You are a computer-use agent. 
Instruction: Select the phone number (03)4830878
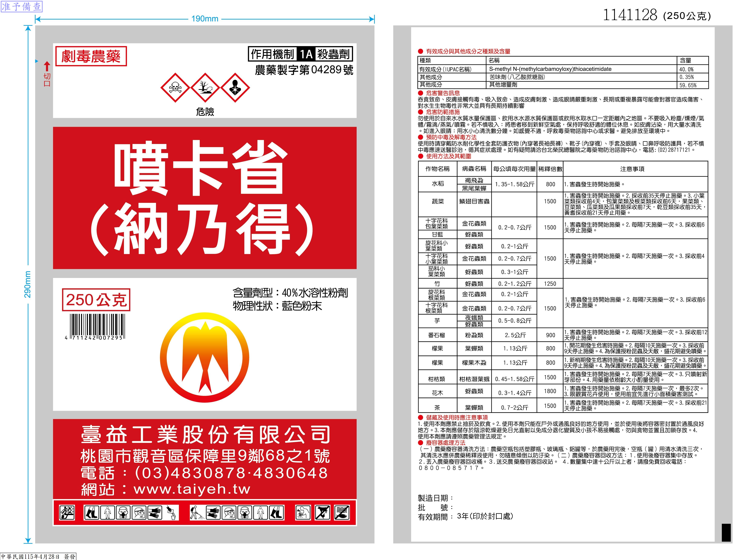coord(190,473)
